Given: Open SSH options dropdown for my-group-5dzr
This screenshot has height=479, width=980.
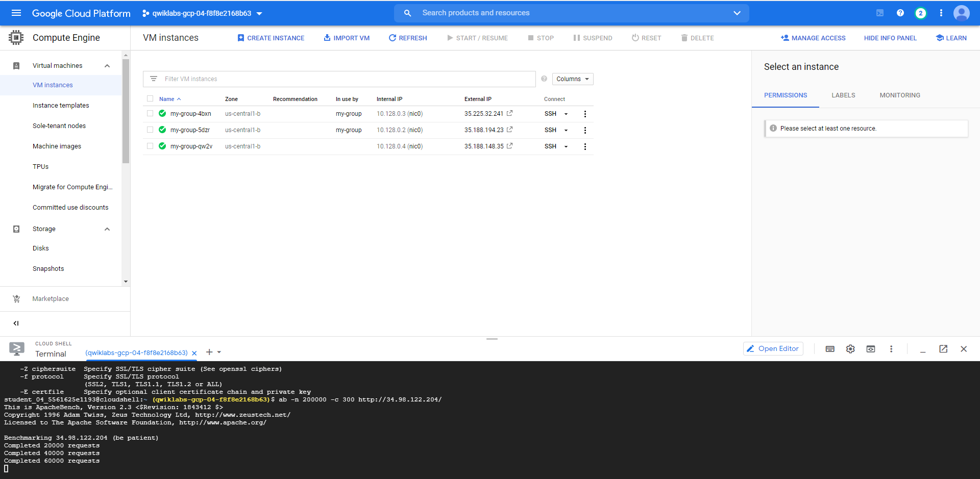Looking at the screenshot, I should coord(566,130).
